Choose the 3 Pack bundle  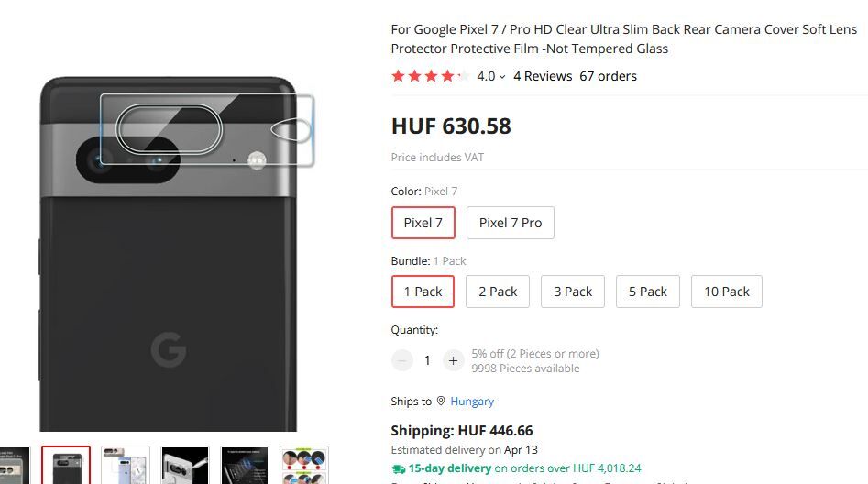pos(573,291)
